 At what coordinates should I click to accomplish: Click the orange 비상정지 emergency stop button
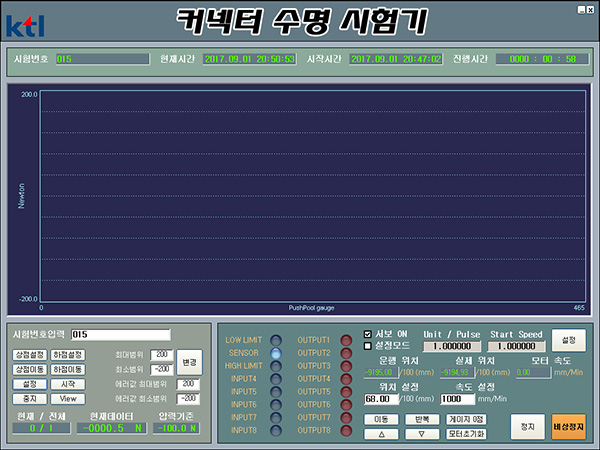[x=569, y=426]
